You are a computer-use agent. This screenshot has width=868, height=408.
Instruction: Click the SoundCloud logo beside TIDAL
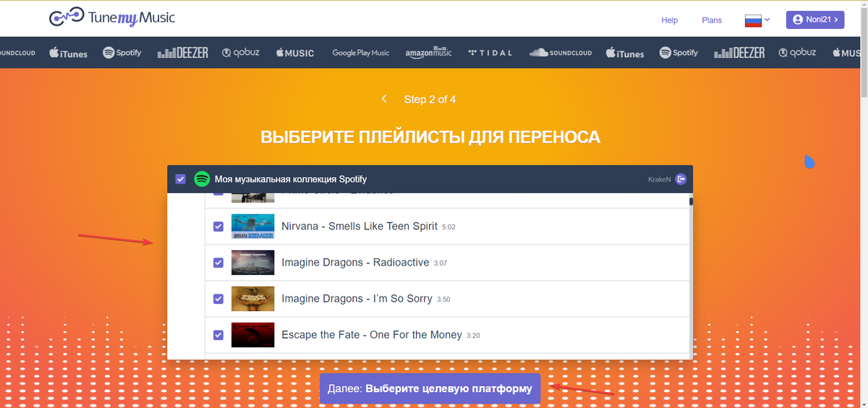(561, 53)
